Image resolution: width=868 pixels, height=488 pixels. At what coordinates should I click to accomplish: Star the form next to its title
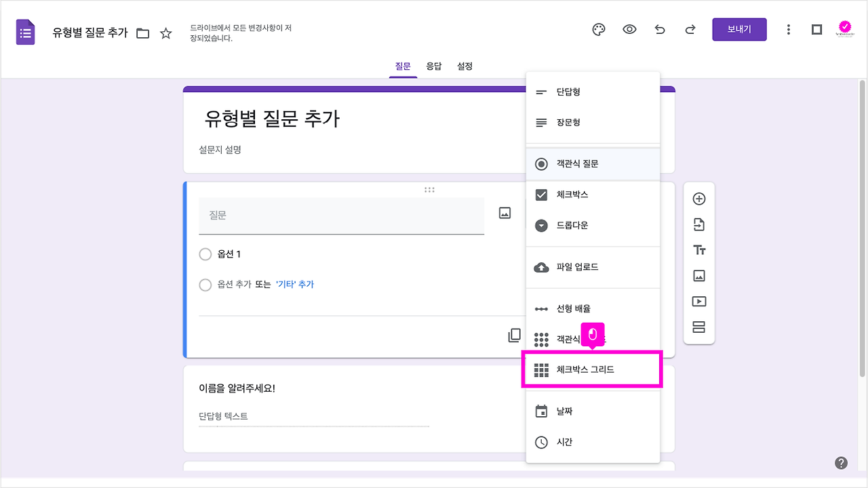click(166, 32)
